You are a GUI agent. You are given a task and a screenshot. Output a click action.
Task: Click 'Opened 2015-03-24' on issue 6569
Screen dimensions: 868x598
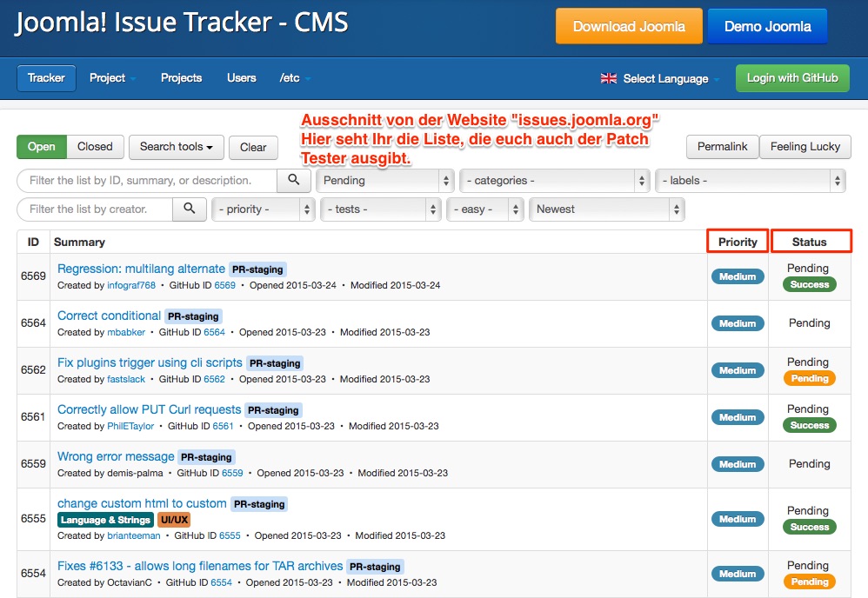coord(293,285)
